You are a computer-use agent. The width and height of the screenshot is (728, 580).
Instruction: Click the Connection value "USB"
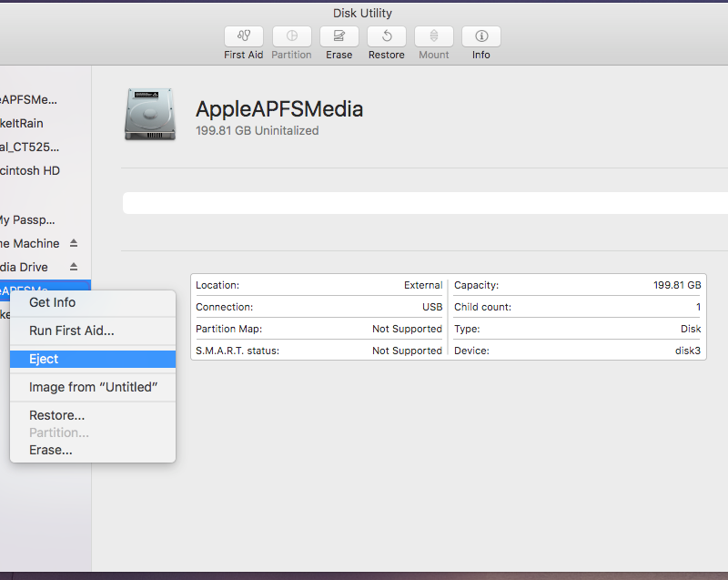(x=432, y=307)
